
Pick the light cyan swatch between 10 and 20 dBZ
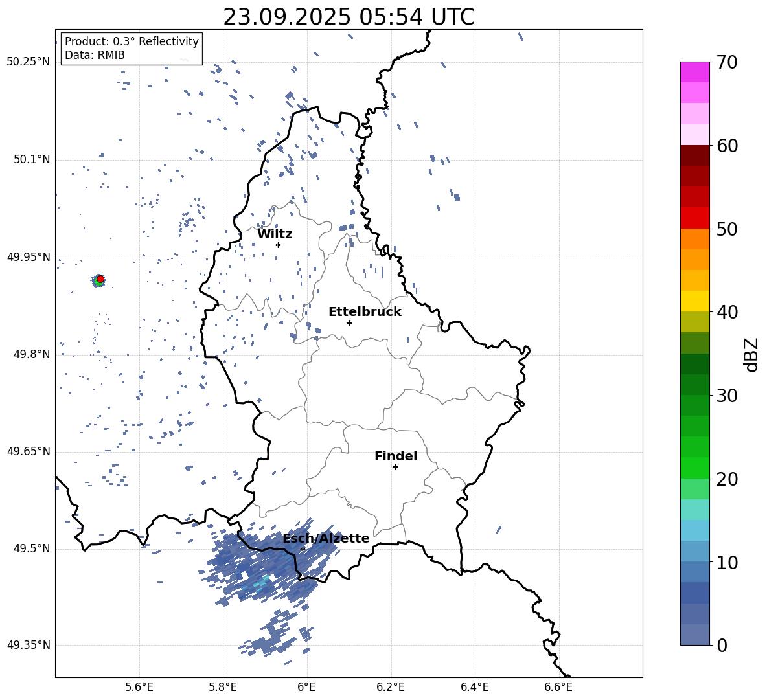click(x=694, y=510)
